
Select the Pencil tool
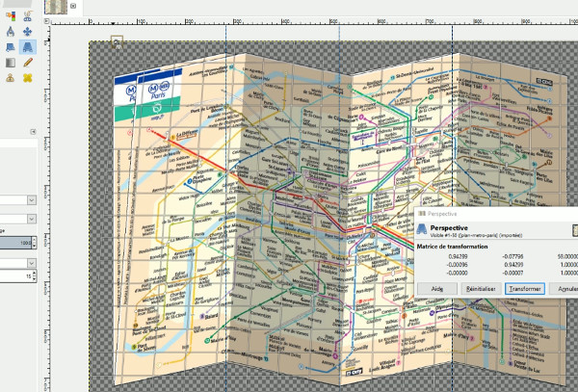click(x=28, y=63)
